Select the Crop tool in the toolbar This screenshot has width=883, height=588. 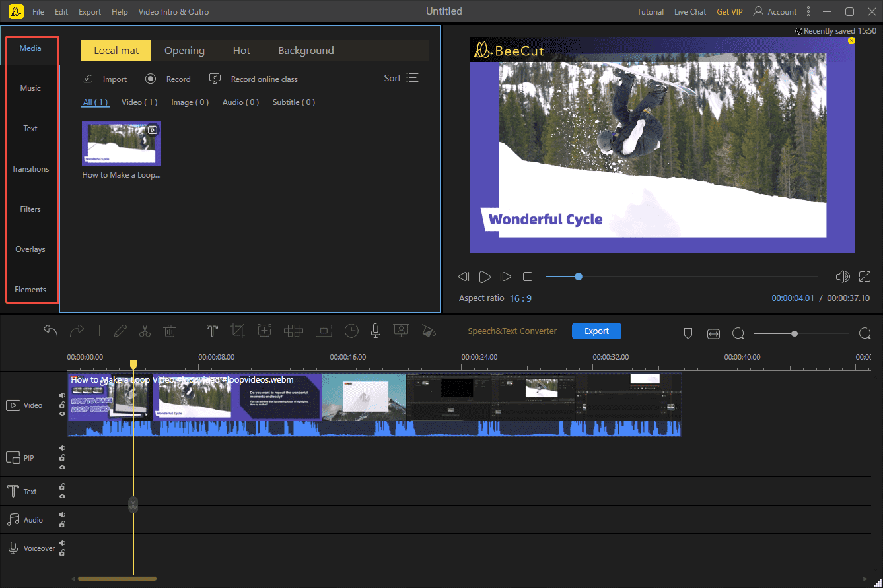238,331
